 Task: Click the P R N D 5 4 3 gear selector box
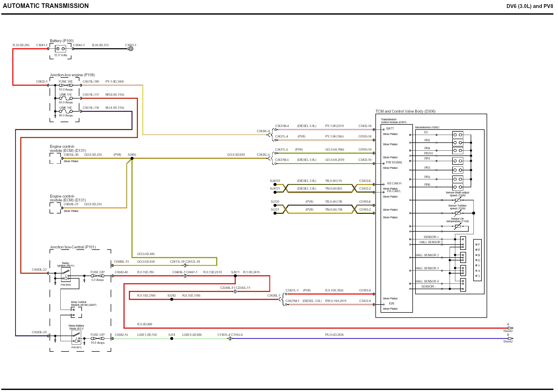(477, 260)
